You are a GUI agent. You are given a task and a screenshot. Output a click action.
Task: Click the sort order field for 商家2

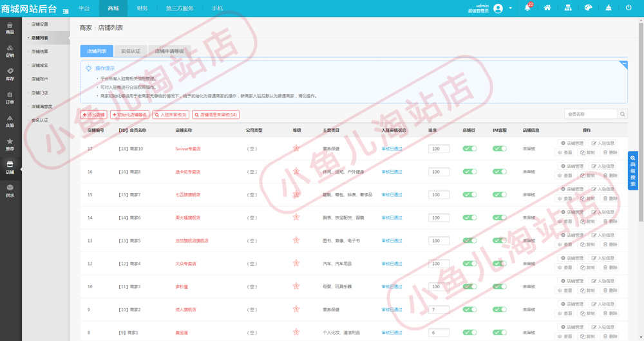(x=439, y=309)
